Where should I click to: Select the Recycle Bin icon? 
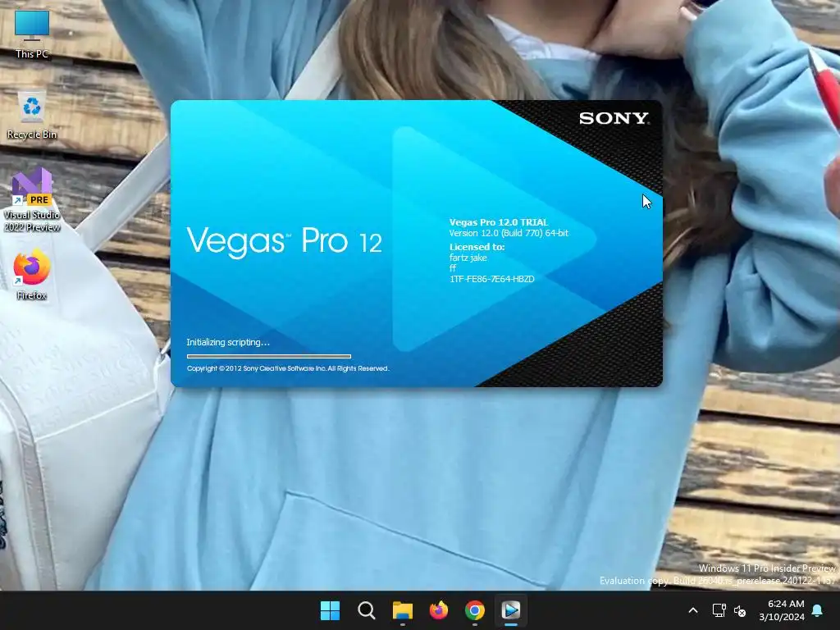pos(32,115)
